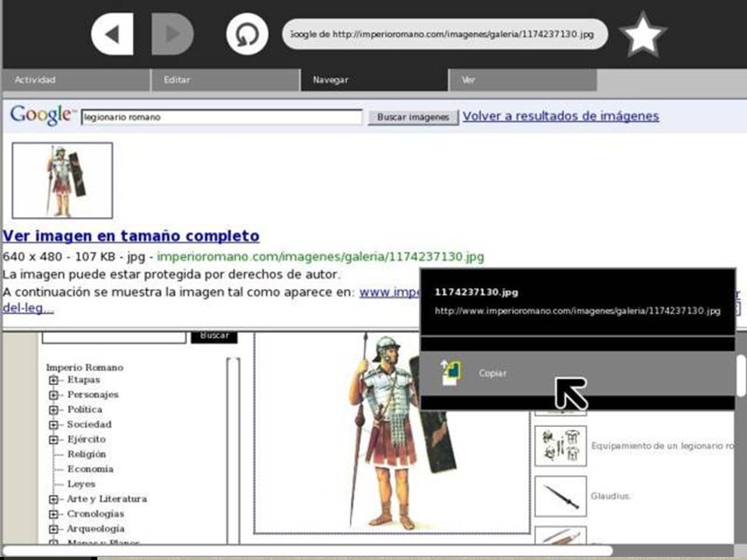Expand the Sociedad tree node
This screenshot has height=560, width=747.
[54, 425]
